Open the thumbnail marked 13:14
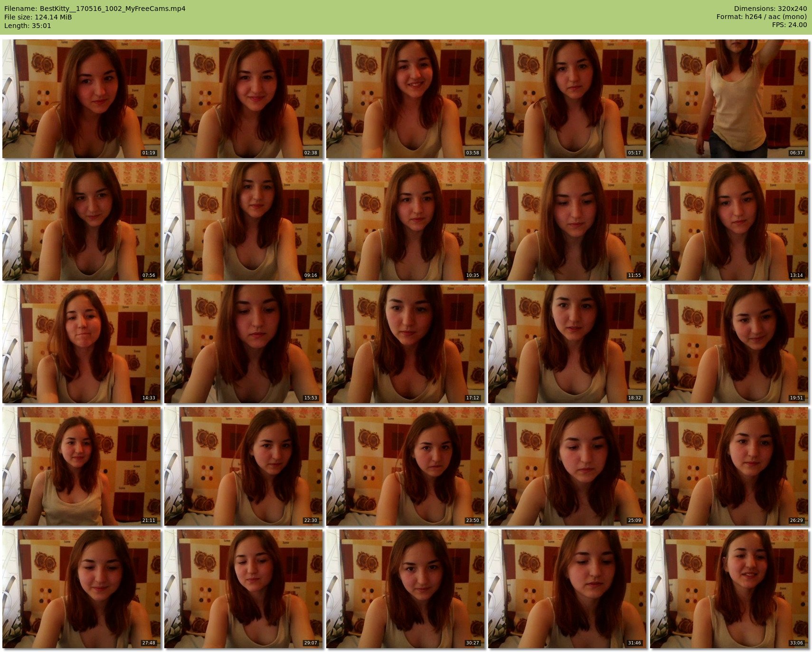The image size is (812, 652). [729, 221]
